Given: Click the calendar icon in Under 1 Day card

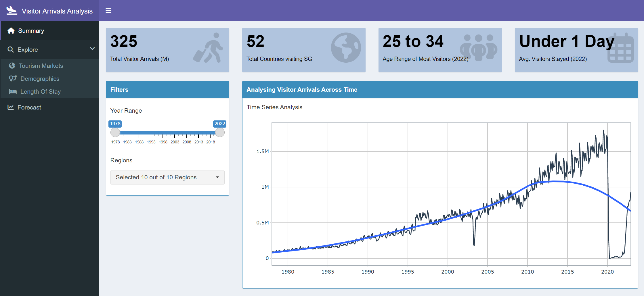Looking at the screenshot, I should pyautogui.click(x=620, y=48).
